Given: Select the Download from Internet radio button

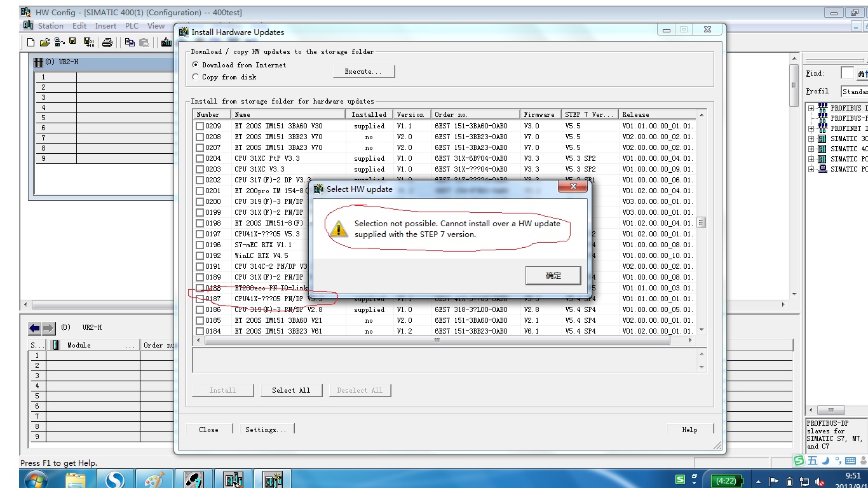Looking at the screenshot, I should pos(196,65).
